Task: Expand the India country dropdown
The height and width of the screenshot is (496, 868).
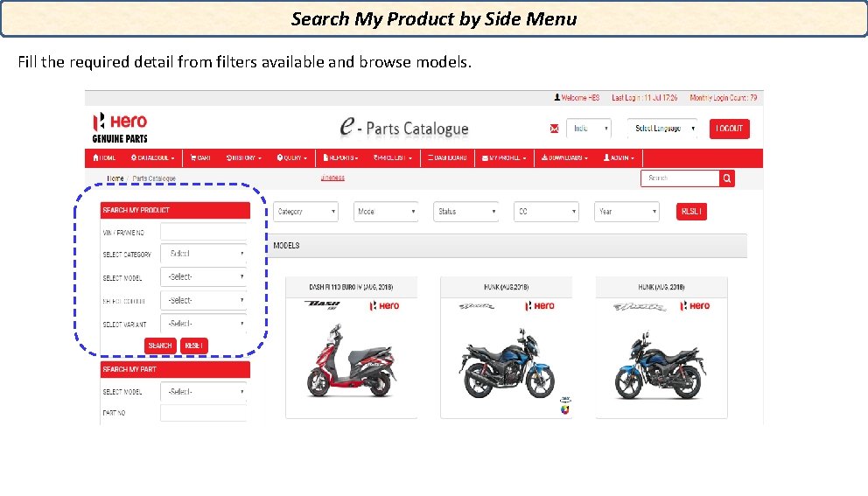Action: [589, 129]
